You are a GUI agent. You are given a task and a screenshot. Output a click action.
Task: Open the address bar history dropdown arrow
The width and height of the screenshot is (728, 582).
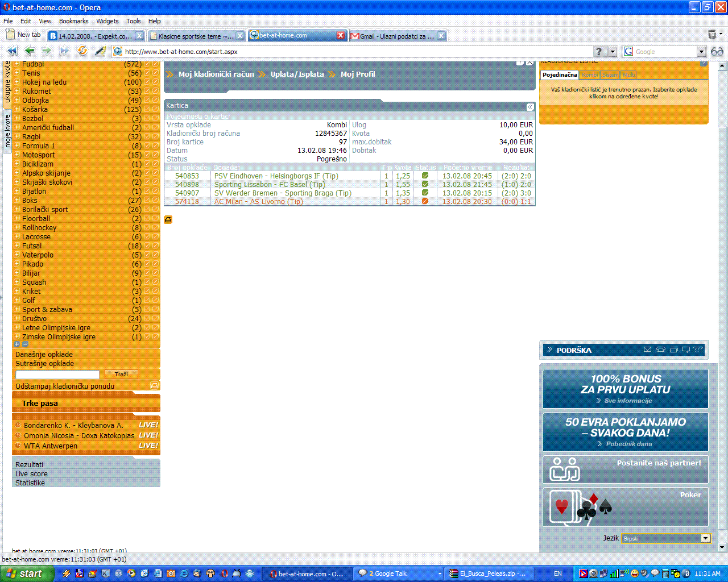click(x=613, y=52)
